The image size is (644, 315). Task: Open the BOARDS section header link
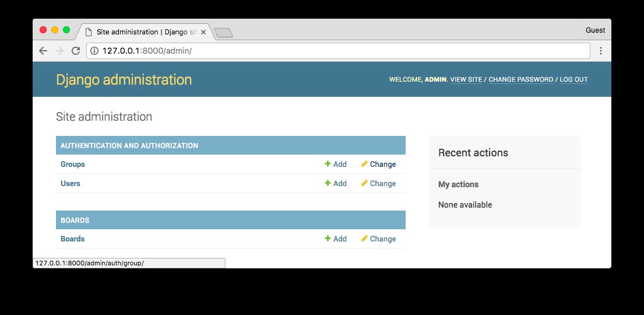click(75, 220)
